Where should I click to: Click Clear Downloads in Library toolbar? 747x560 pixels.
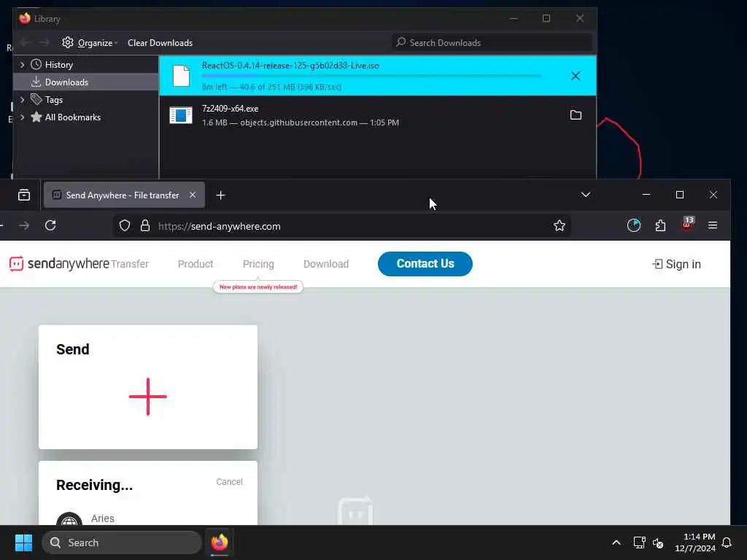tap(160, 43)
